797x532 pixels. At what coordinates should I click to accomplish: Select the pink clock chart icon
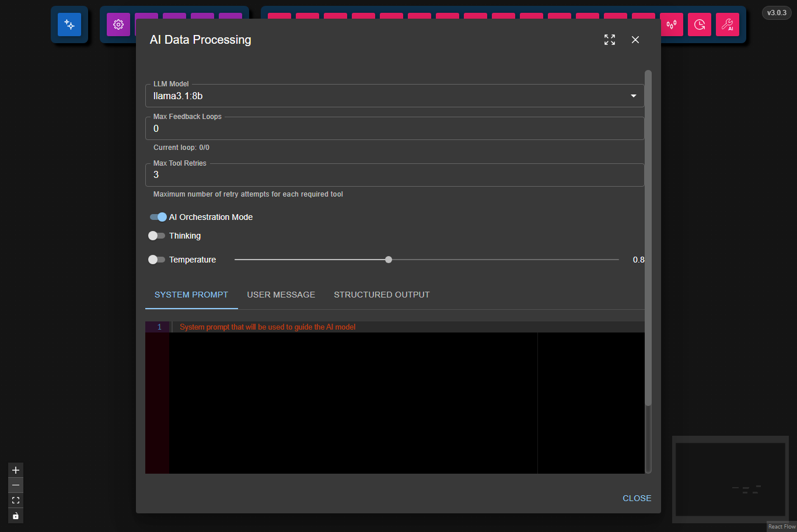coord(700,24)
